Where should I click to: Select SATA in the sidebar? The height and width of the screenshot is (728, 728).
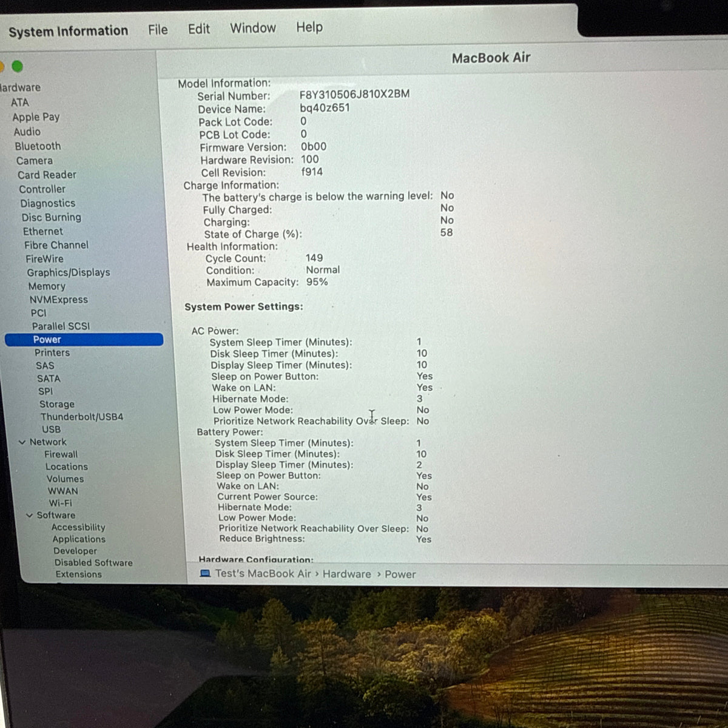pos(49,379)
